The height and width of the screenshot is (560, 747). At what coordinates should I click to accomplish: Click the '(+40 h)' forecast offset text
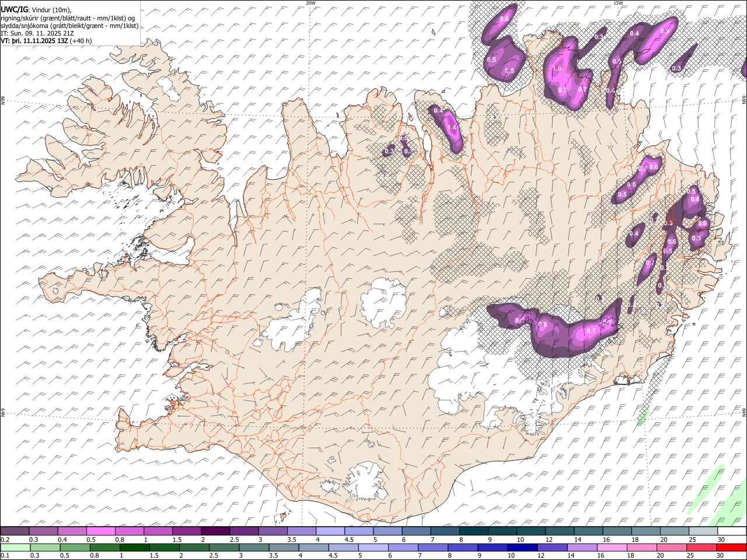point(81,41)
